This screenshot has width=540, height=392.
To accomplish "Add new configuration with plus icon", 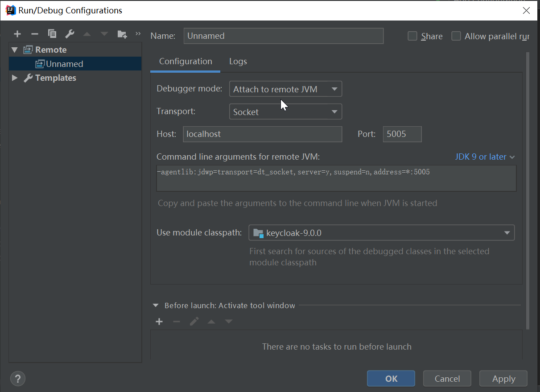I will coord(17,34).
